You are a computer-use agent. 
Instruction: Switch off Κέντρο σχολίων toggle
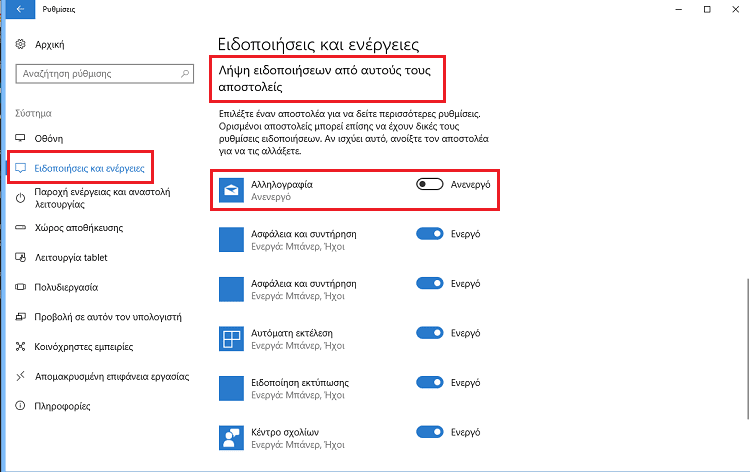430,432
